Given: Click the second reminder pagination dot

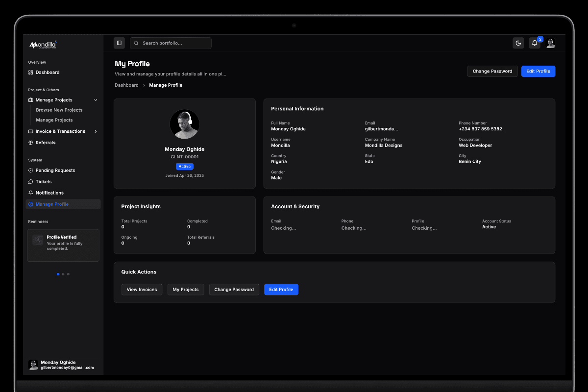Looking at the screenshot, I should click(63, 274).
